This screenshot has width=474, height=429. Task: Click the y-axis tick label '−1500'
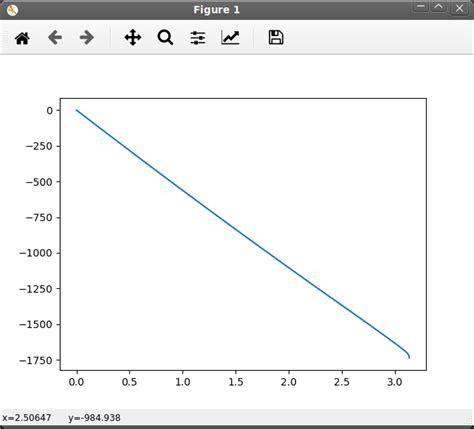pyautogui.click(x=36, y=325)
